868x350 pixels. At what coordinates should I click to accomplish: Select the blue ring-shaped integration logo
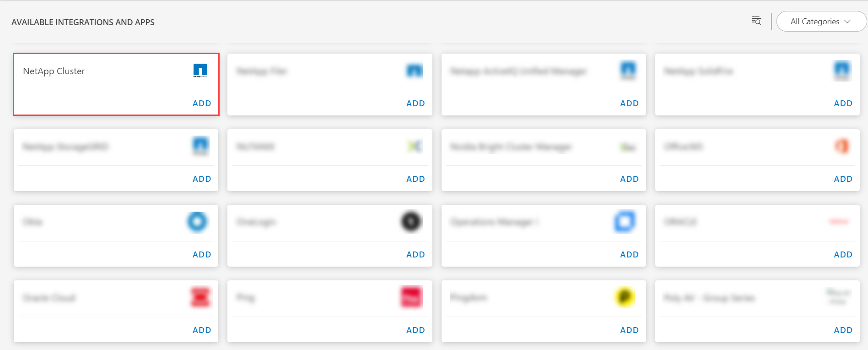(197, 222)
